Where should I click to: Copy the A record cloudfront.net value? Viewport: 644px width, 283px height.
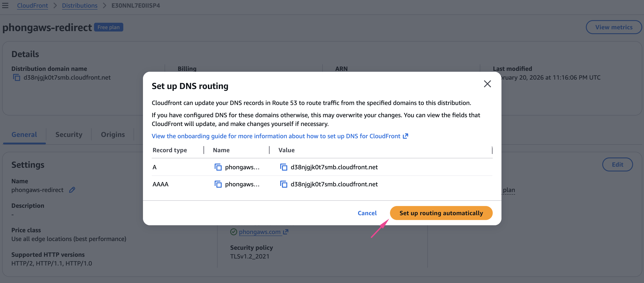point(284,167)
